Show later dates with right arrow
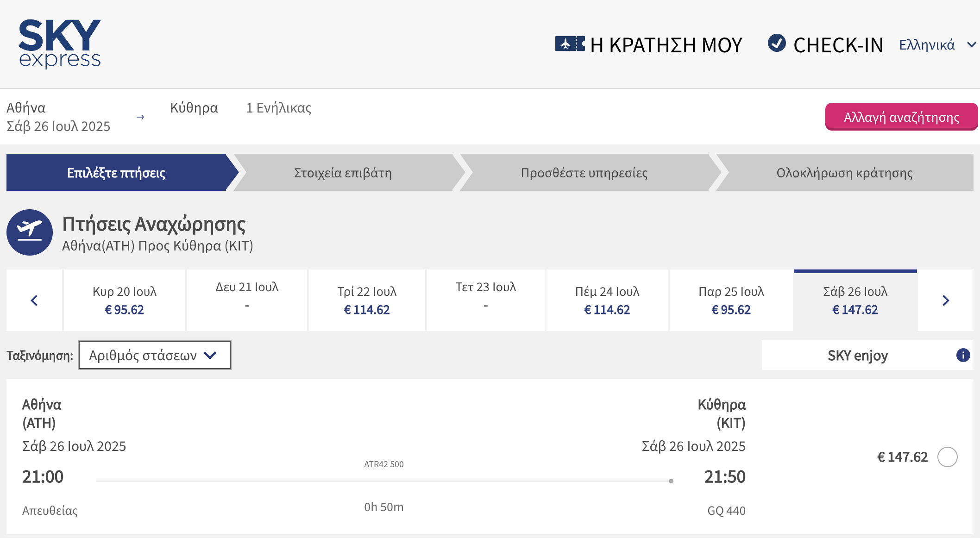This screenshot has width=980, height=538. click(x=946, y=300)
